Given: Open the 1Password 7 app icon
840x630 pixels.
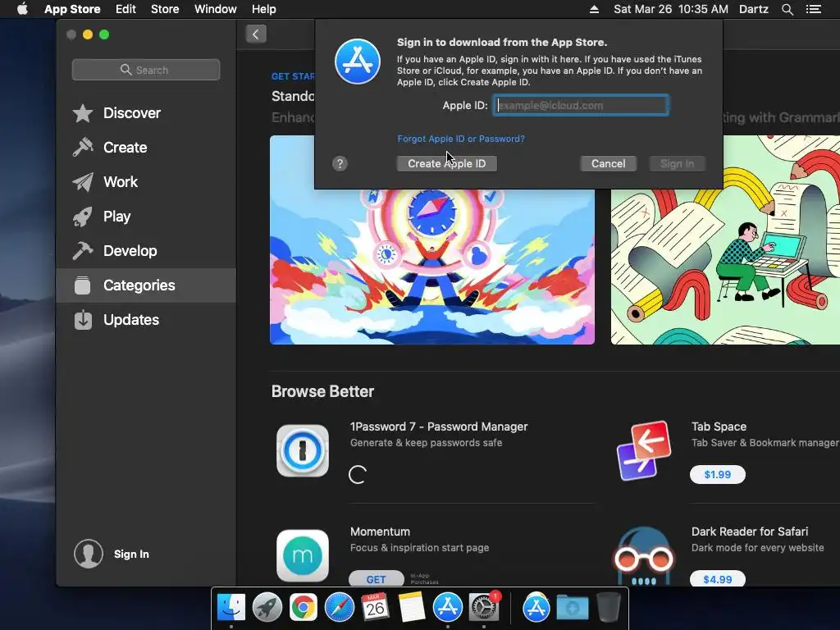Looking at the screenshot, I should 303,450.
